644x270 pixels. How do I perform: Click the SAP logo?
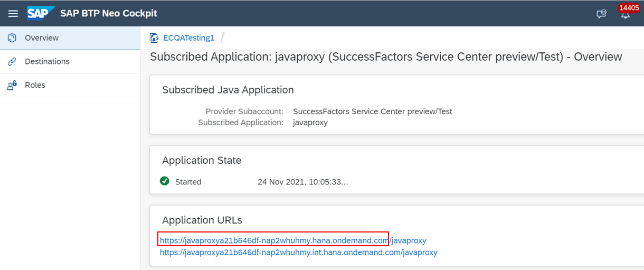click(x=41, y=13)
